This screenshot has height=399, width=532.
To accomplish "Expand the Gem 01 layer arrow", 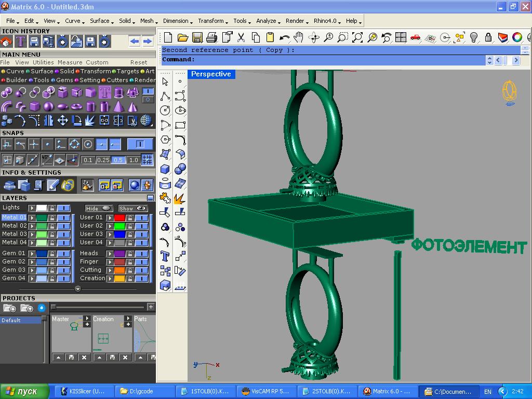I will pyautogui.click(x=32, y=254).
